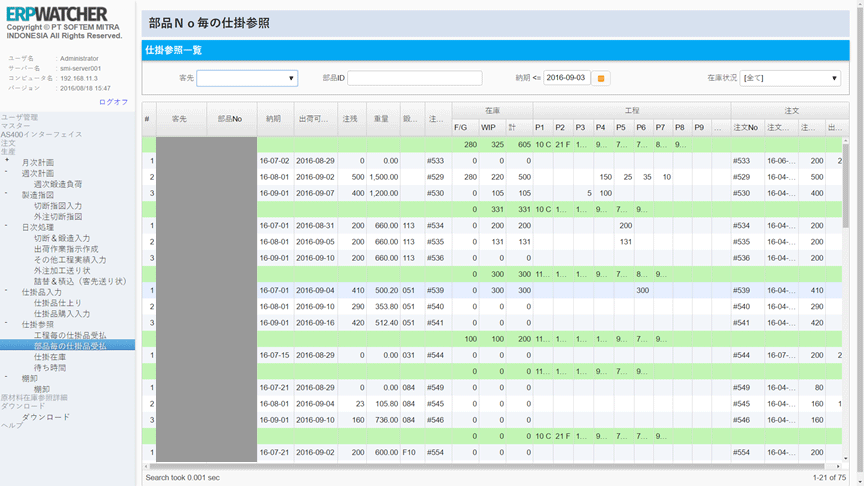864x486 pixels.
Task: Click the WIP column header
Action: click(x=492, y=127)
